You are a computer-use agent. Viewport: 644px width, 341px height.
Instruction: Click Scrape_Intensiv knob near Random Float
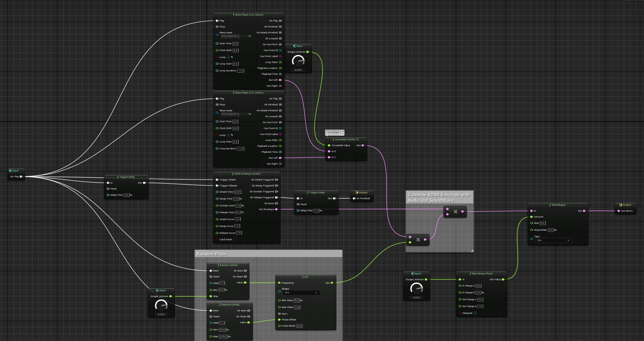point(161,305)
